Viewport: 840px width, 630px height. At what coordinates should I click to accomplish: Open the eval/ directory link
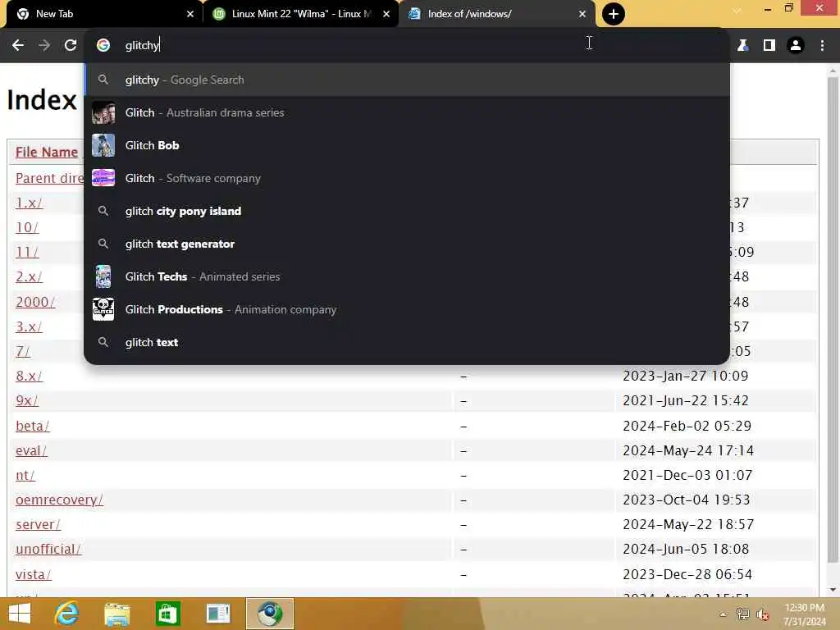pos(31,451)
